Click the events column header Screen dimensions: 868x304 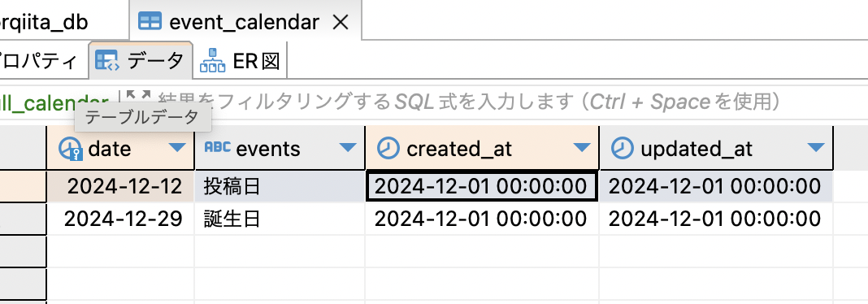pyautogui.click(x=280, y=148)
